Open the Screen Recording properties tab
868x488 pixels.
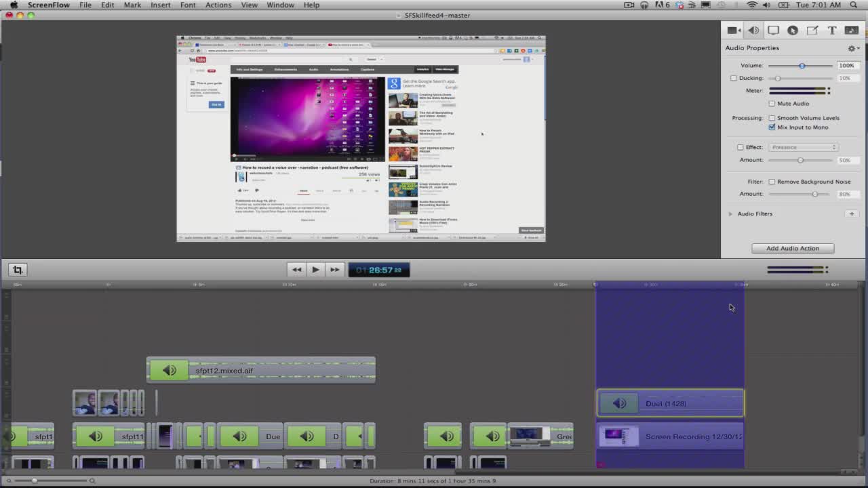click(773, 30)
